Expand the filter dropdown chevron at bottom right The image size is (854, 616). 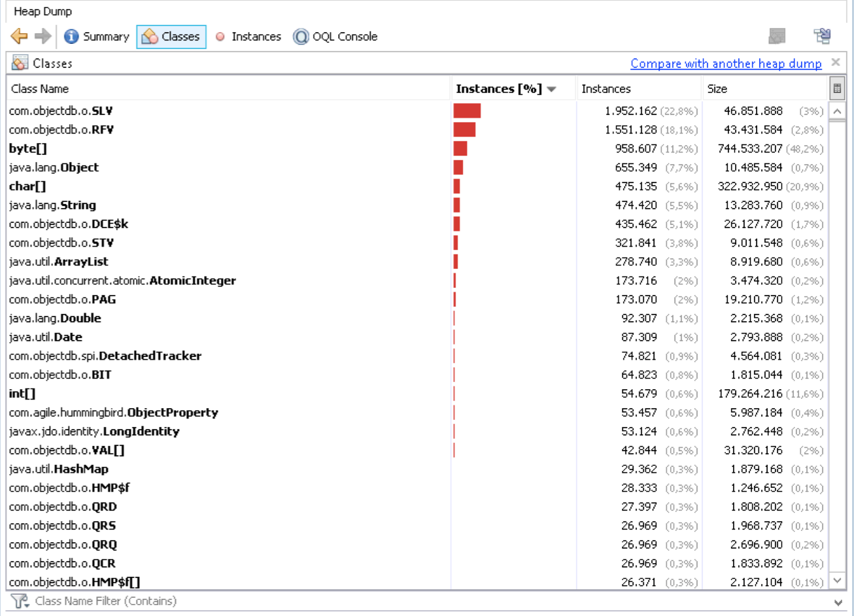point(838,602)
